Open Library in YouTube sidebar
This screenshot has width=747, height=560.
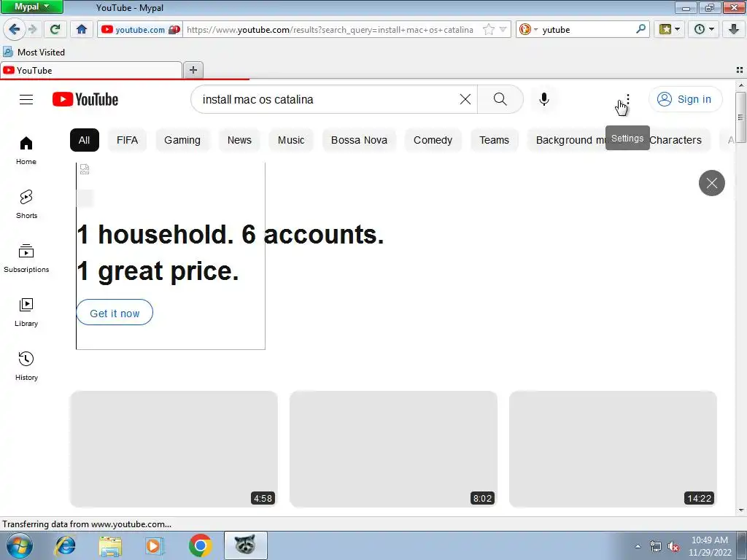pyautogui.click(x=26, y=312)
